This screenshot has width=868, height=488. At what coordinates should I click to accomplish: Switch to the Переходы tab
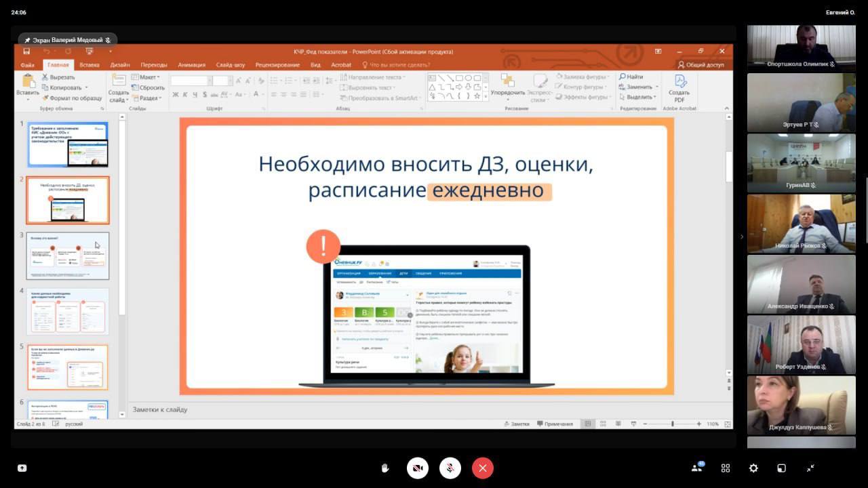[154, 65]
